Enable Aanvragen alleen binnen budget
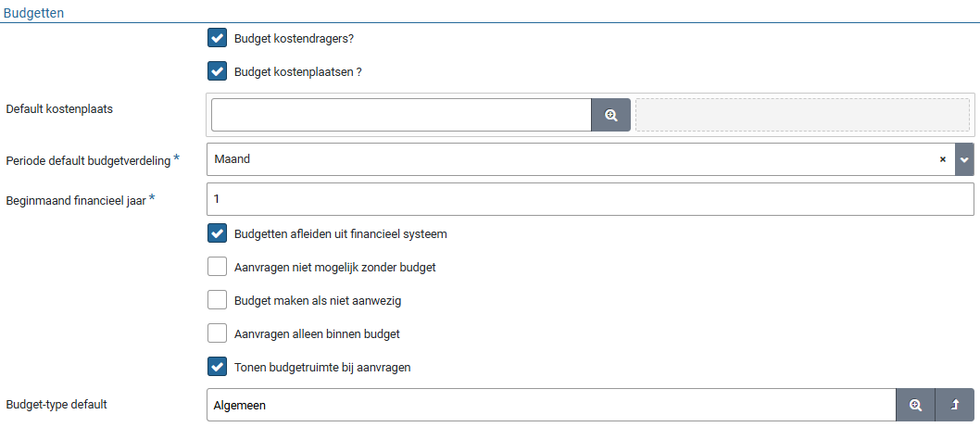This screenshot has width=980, height=427. pyautogui.click(x=218, y=333)
